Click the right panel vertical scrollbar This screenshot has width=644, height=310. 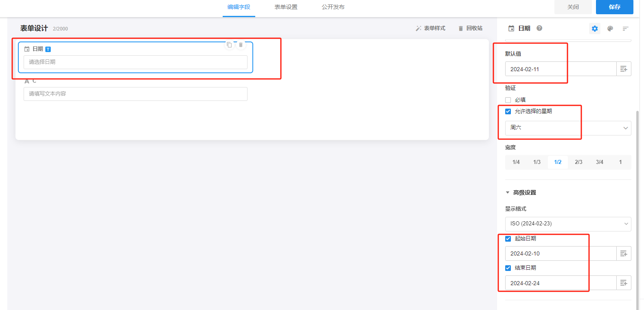coord(637,210)
